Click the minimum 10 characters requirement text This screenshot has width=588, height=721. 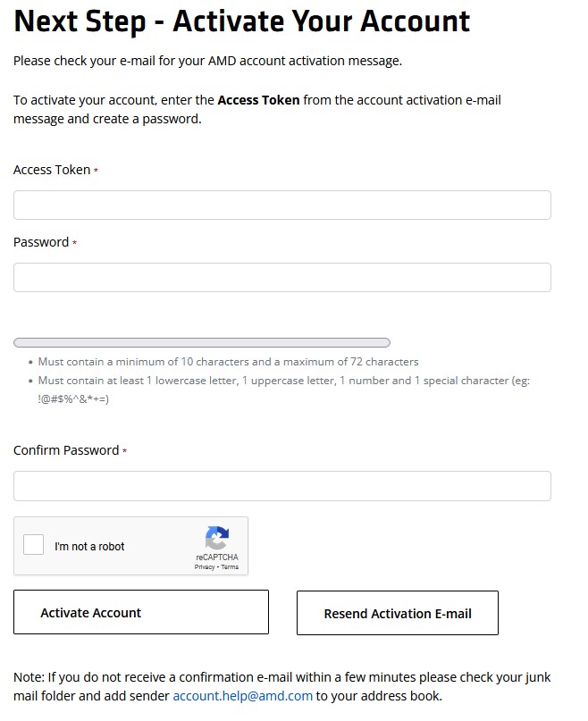[228, 362]
